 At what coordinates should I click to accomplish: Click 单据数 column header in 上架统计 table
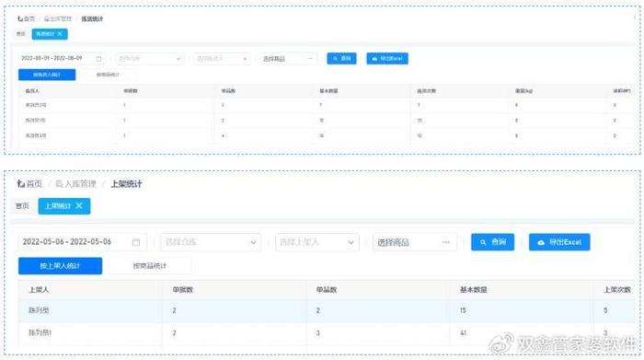click(x=183, y=290)
